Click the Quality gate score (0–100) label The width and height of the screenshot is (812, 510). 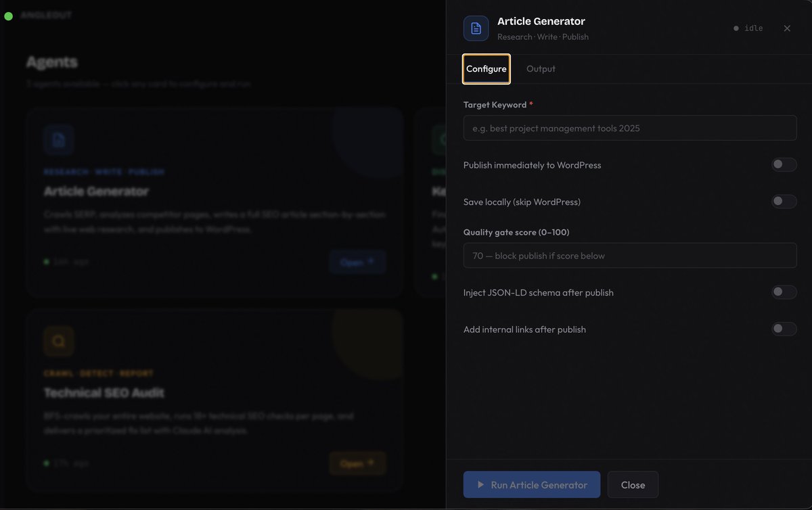point(516,232)
